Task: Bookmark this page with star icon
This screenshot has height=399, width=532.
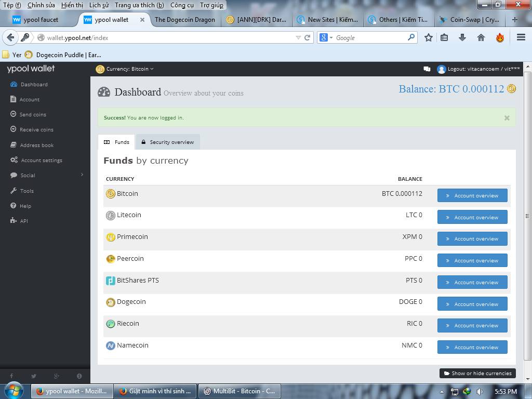Action: 429,37
